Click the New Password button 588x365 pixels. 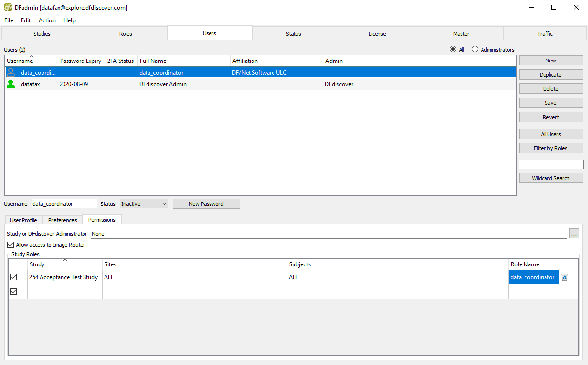coord(206,204)
